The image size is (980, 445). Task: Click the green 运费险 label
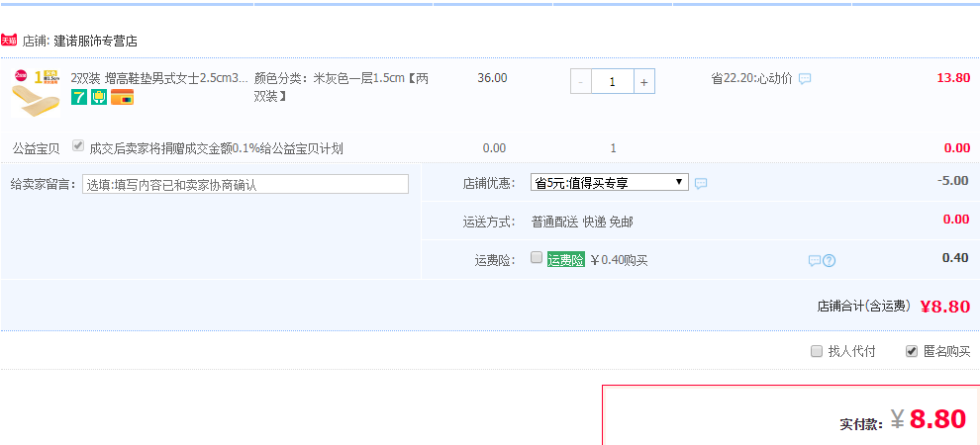566,260
